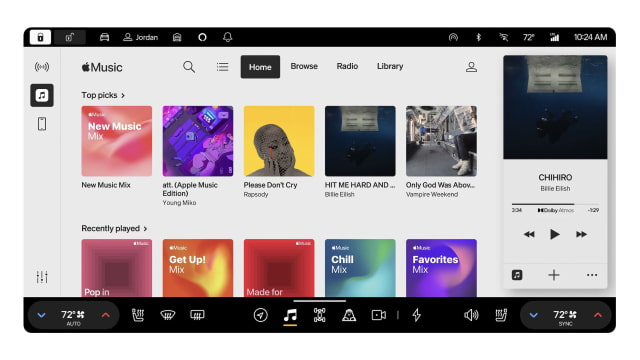Toggle the left seat heater
The width and height of the screenshot is (640, 360).
pyautogui.click(x=138, y=315)
